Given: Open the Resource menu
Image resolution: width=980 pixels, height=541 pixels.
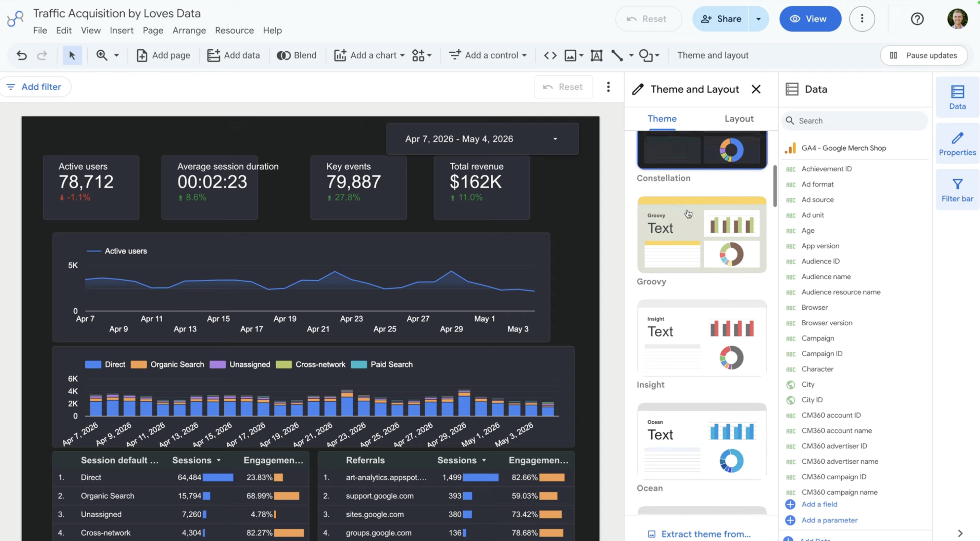Looking at the screenshot, I should coord(234,30).
